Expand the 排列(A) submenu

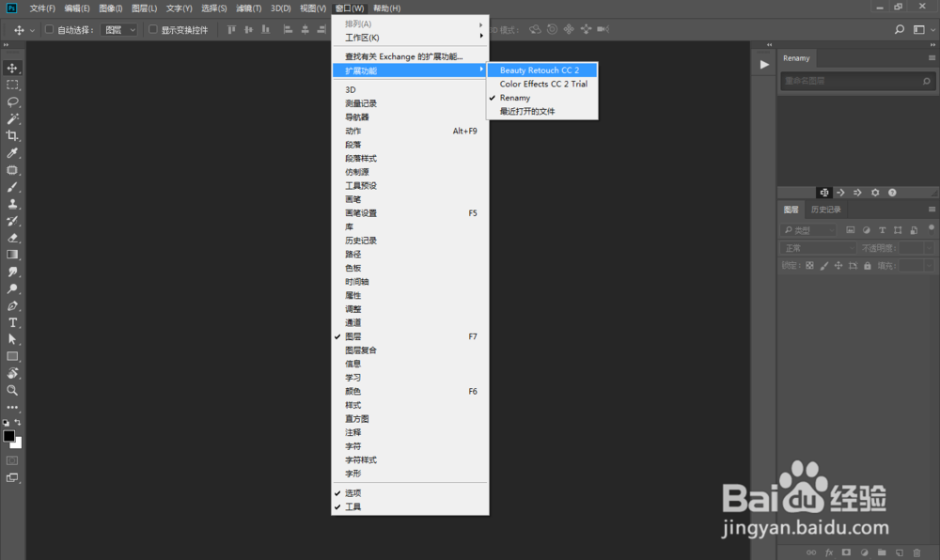point(410,23)
